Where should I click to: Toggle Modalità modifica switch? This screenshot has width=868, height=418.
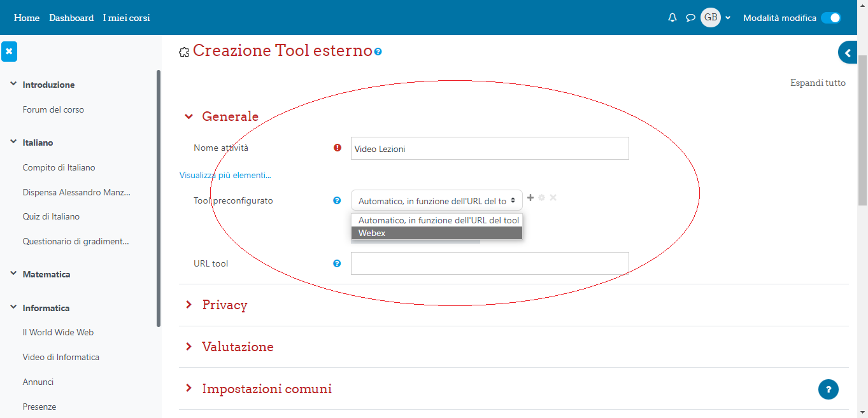pyautogui.click(x=830, y=18)
